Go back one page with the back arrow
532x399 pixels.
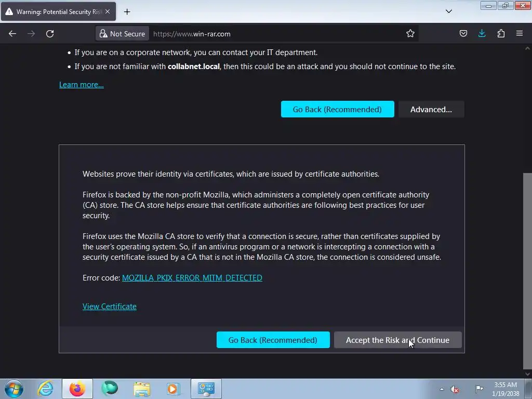(12, 34)
